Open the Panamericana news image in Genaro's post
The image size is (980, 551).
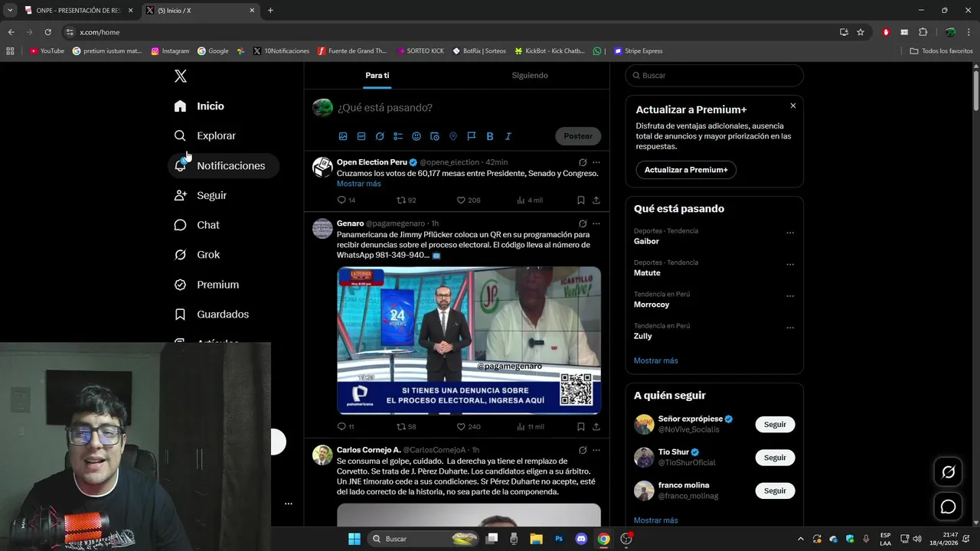point(469,341)
